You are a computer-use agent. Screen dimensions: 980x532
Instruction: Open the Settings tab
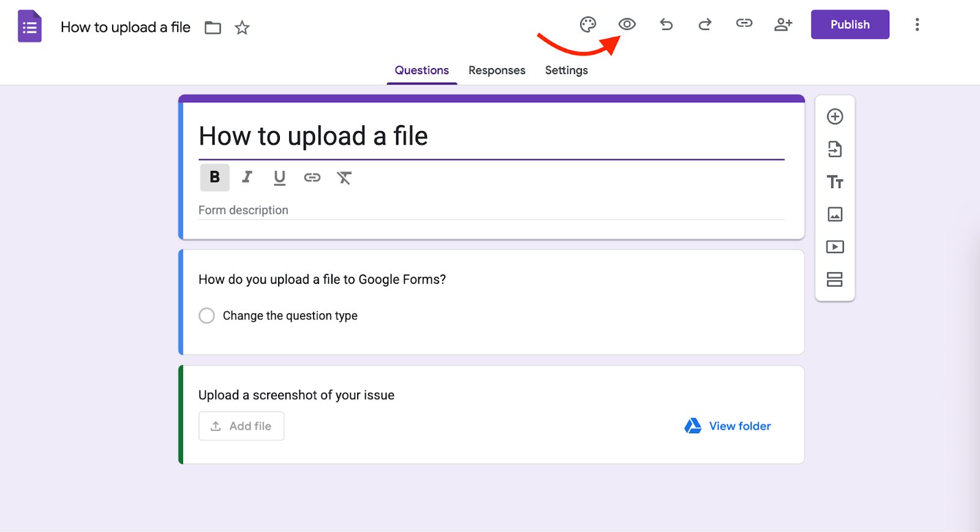(x=566, y=70)
